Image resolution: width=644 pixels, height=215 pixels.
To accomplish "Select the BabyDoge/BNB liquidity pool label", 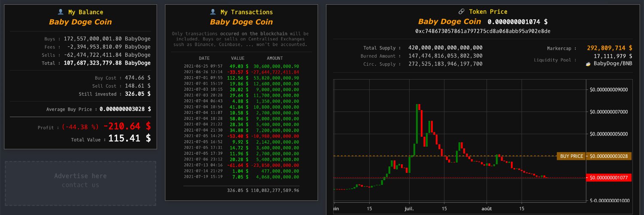I will click(x=613, y=64).
